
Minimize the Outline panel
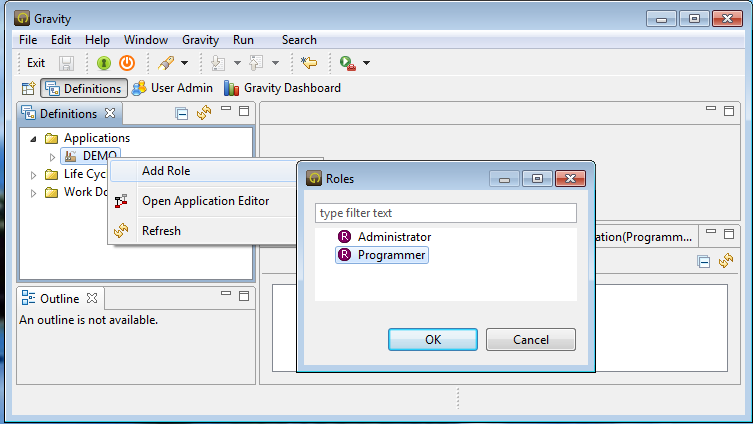(226, 296)
